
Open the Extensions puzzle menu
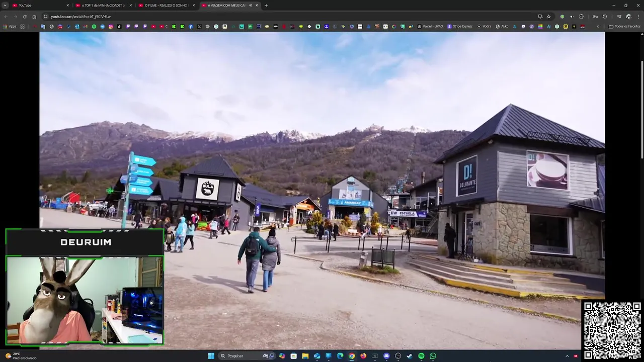[x=581, y=17]
